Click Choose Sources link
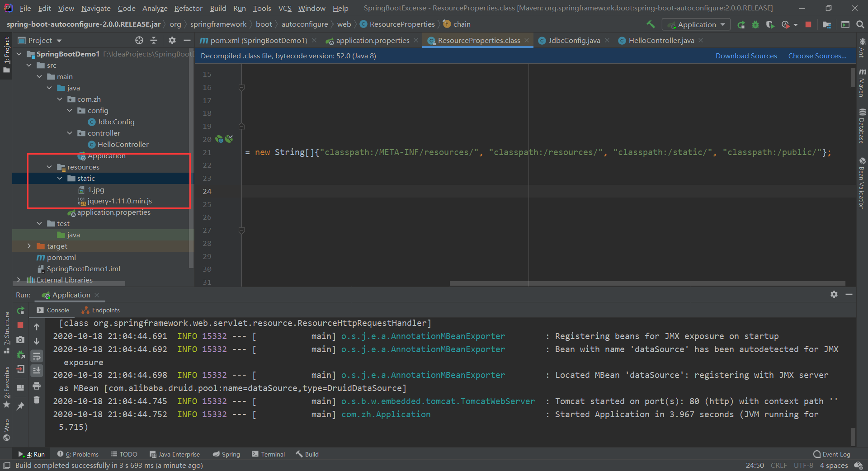This screenshot has width=868, height=471. (x=817, y=56)
